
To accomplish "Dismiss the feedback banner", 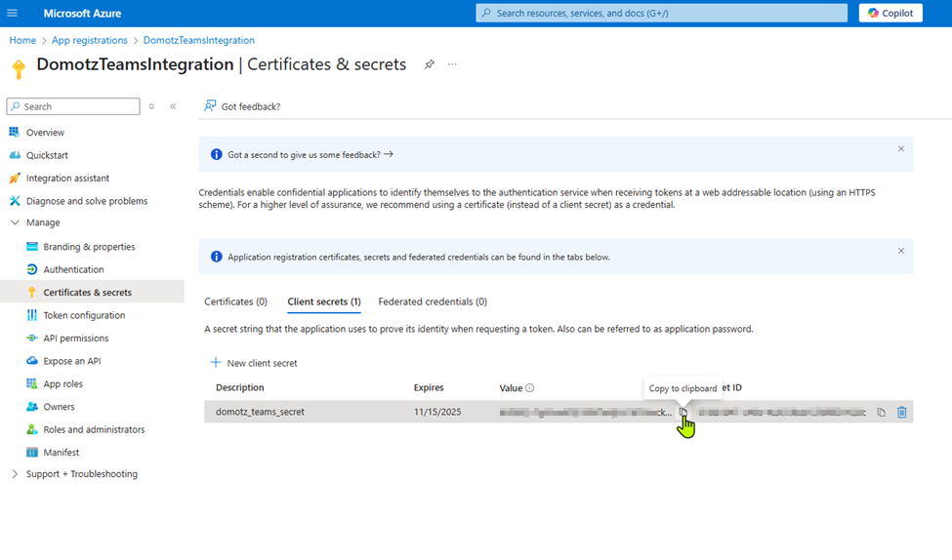I will [901, 148].
